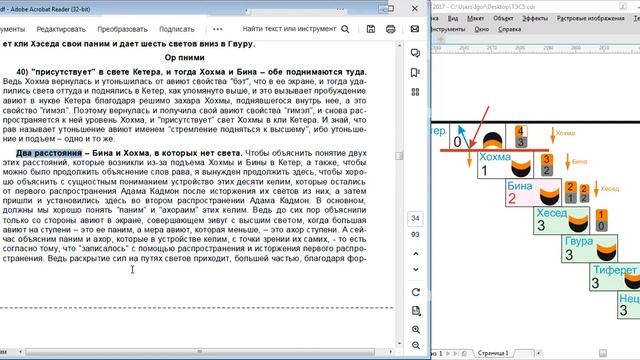Open the 'Вид' menu in CorelDRAW
The height and width of the screenshot is (360, 640).
coord(452,18)
